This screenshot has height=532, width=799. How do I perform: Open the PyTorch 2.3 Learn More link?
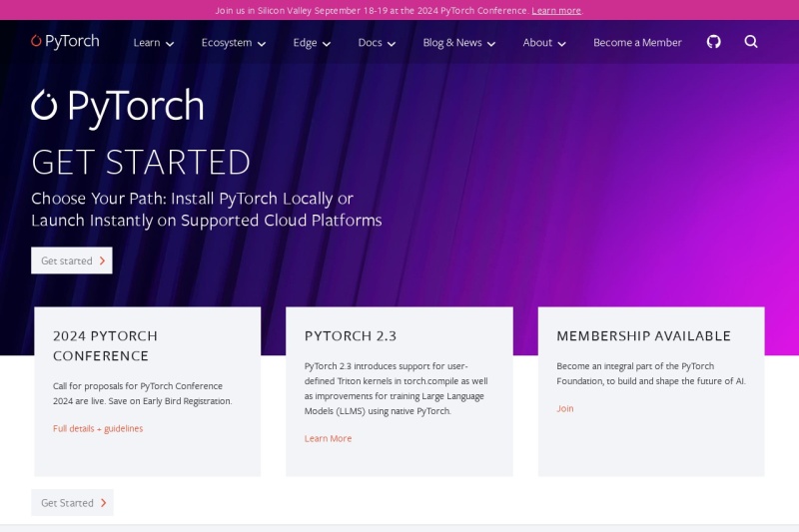click(x=328, y=438)
